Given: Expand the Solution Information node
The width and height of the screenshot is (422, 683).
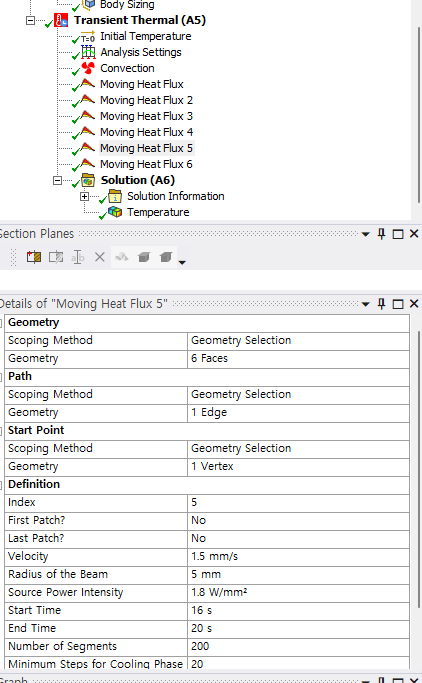Looking at the screenshot, I should (x=84, y=196).
